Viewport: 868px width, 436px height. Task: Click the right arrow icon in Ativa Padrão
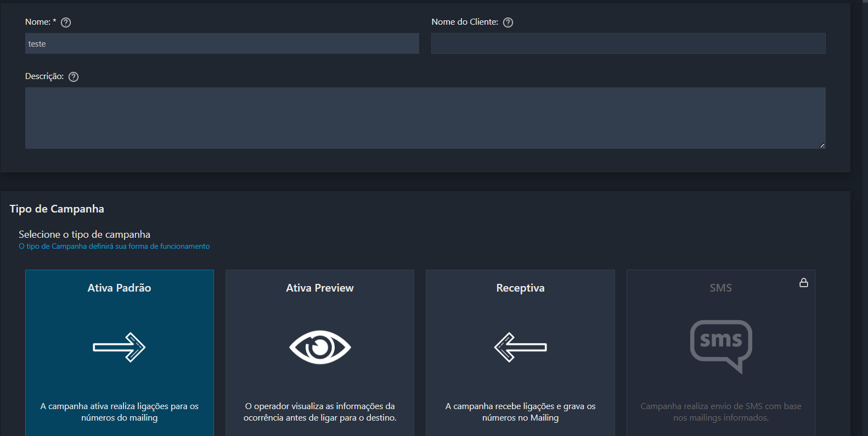coord(119,347)
